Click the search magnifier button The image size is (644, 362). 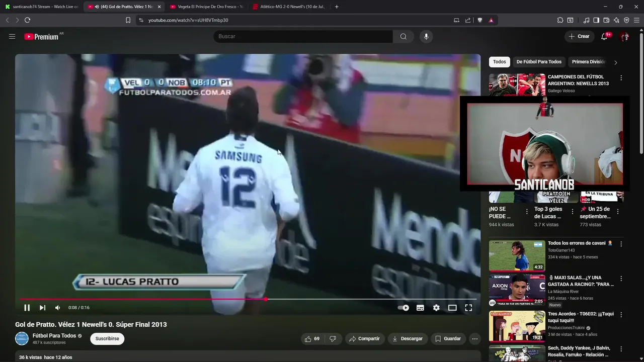(404, 36)
